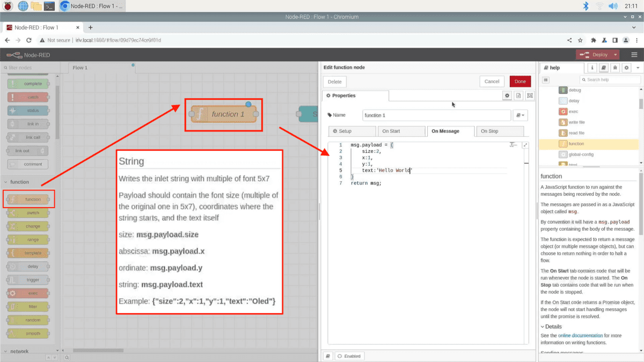Open the sidebar info tab icon

[x=592, y=68]
